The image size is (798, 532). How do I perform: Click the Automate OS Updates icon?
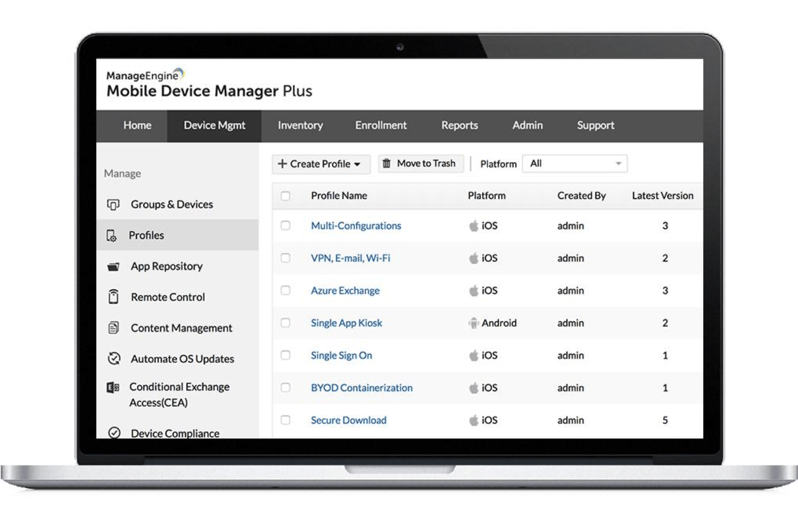(x=114, y=358)
